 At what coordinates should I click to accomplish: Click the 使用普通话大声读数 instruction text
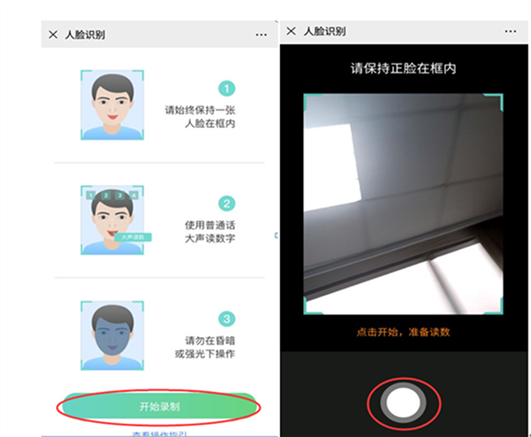click(x=210, y=232)
